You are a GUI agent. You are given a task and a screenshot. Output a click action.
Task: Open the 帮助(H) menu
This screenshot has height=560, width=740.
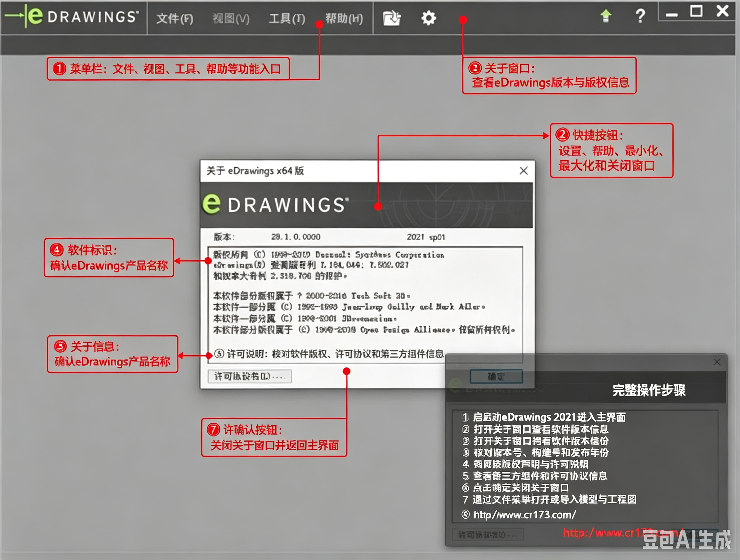click(x=344, y=18)
